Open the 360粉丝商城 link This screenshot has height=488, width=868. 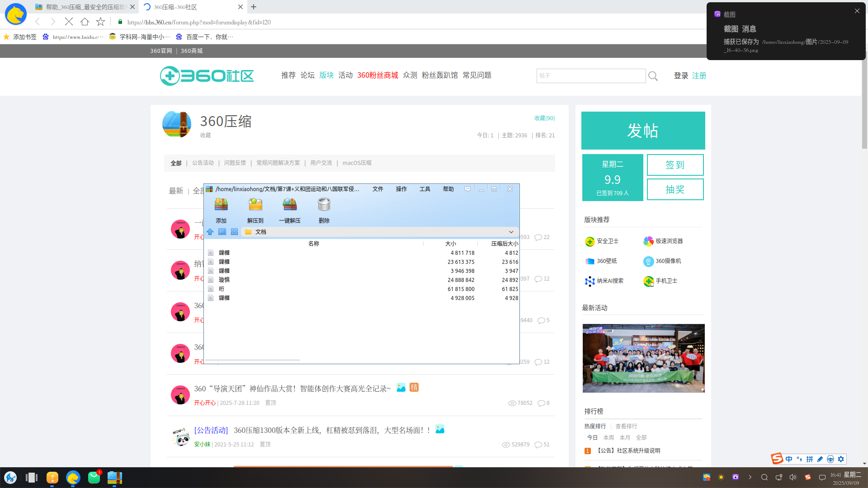378,75
